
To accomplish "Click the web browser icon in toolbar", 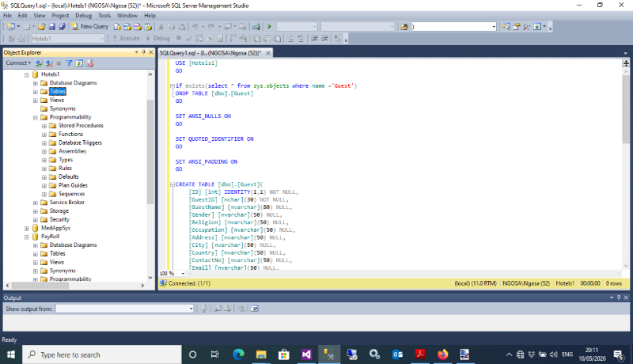I will (537, 27).
